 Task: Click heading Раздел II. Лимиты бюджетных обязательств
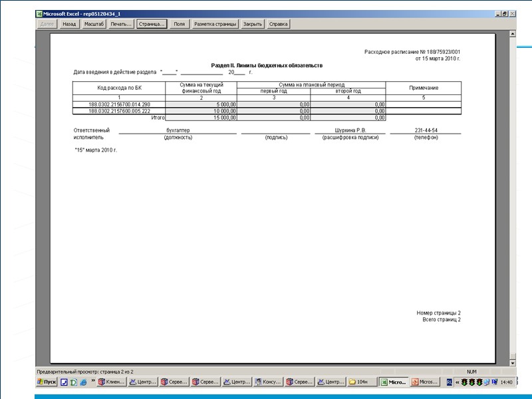pos(267,65)
